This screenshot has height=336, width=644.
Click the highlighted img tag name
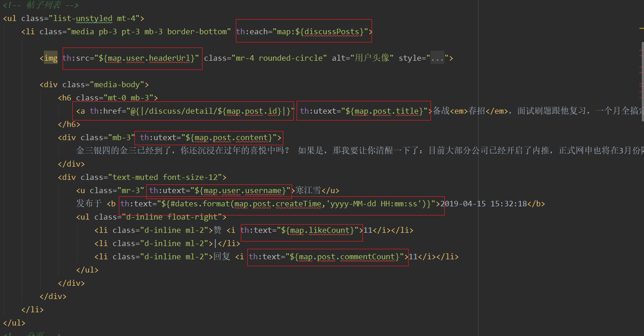pyautogui.click(x=51, y=58)
